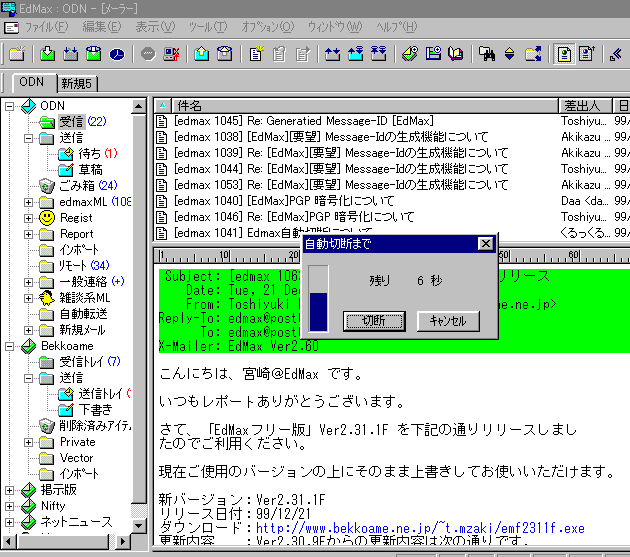Open the 表示(V) menu

pyautogui.click(x=155, y=27)
